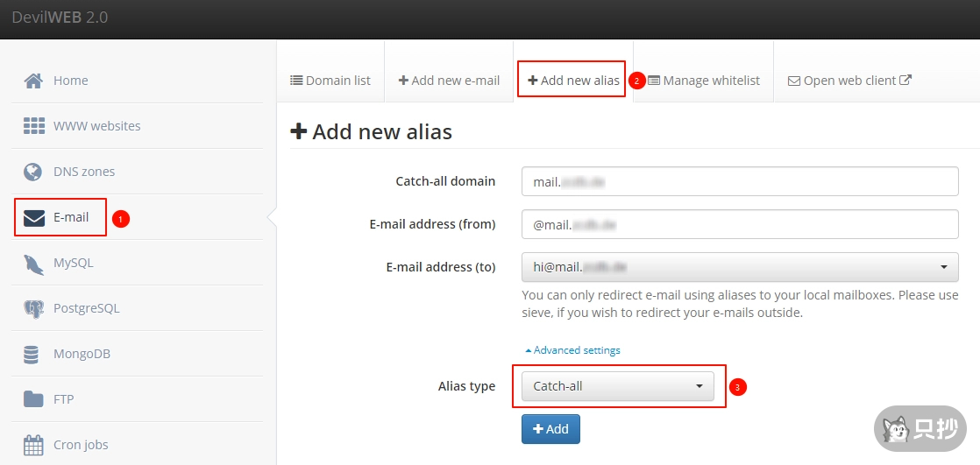Open the MongoDB database stack icon
This screenshot has width=980, height=465.
[x=33, y=354]
